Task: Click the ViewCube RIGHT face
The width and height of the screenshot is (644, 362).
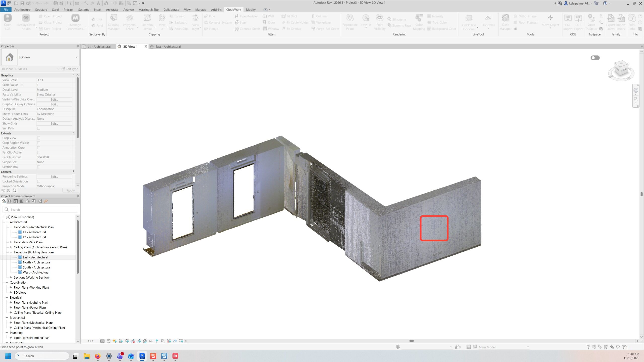Action: coord(624,70)
